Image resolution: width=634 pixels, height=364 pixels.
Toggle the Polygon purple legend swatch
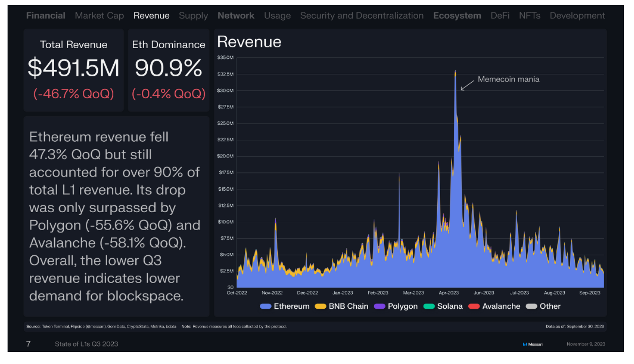click(x=380, y=306)
